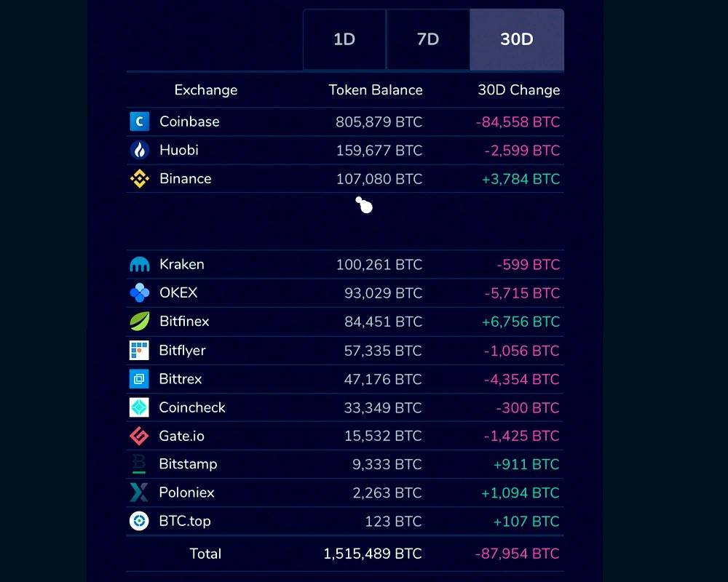
Task: Click the Bitfinex green leaf logo
Action: (139, 321)
